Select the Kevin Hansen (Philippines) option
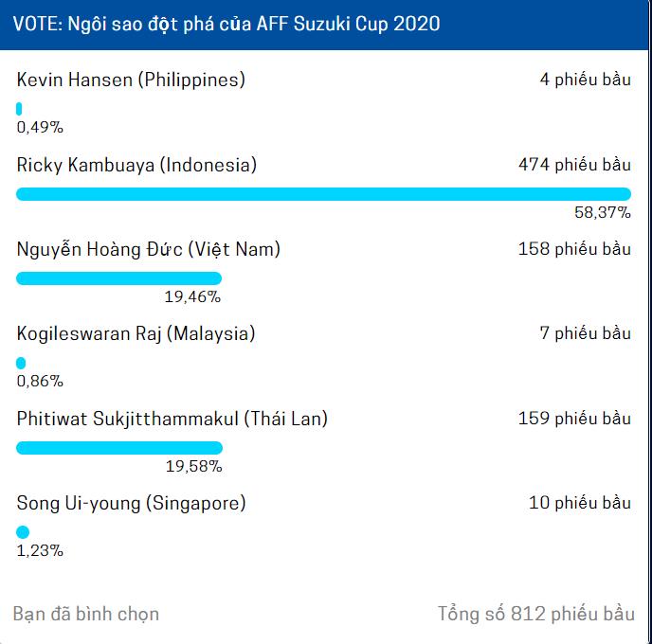This screenshot has height=644, width=652. 131,80
